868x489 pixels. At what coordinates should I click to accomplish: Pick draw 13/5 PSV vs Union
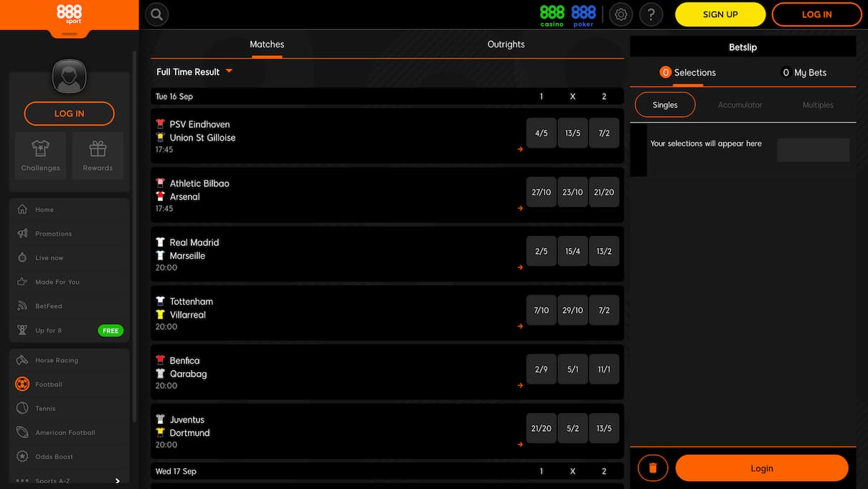[x=572, y=133]
